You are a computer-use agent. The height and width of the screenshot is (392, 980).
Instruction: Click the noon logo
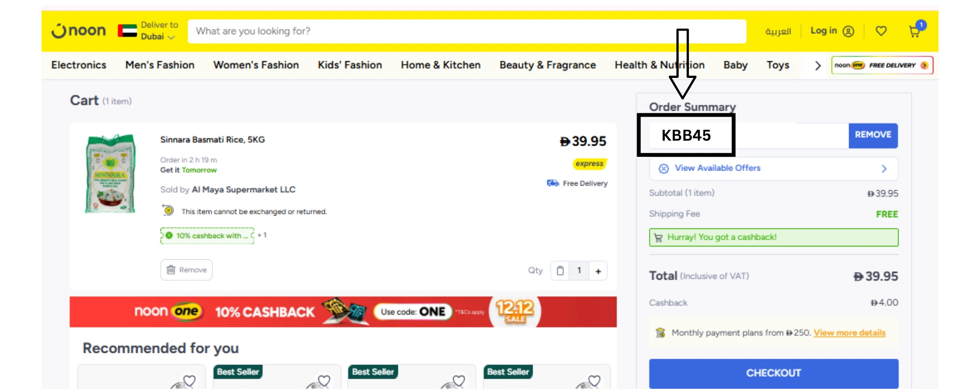(79, 31)
